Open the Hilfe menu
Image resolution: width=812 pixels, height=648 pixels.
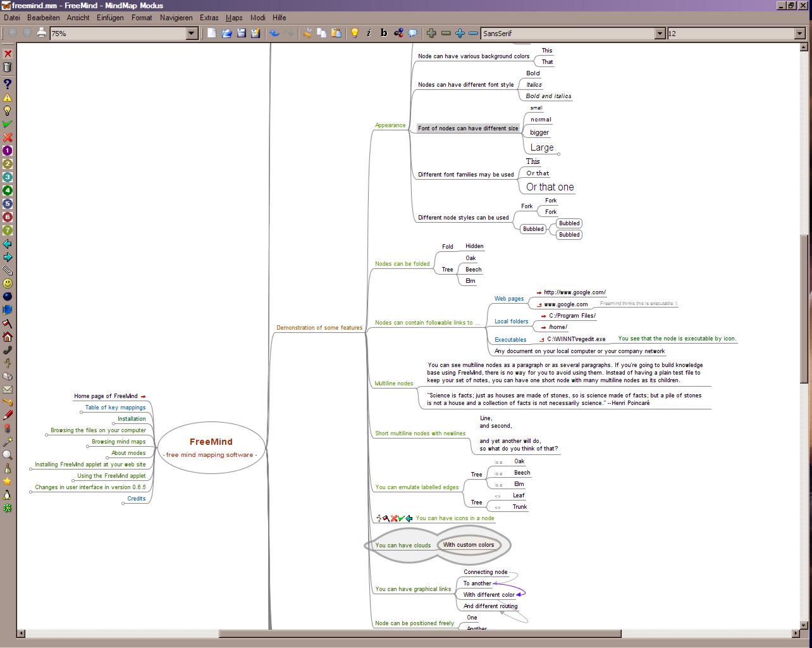click(279, 18)
